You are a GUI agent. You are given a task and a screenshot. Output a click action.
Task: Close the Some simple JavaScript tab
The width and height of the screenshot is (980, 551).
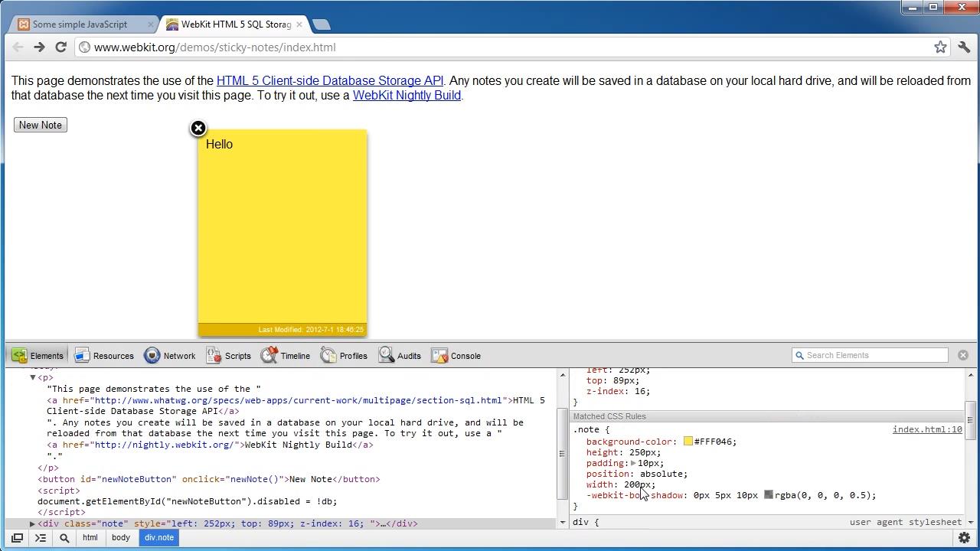[150, 24]
